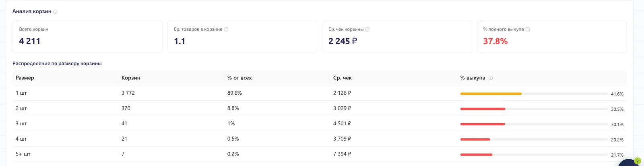Click buyout percentage 20.2%
The height and width of the screenshot is (166, 644).
tap(617, 140)
